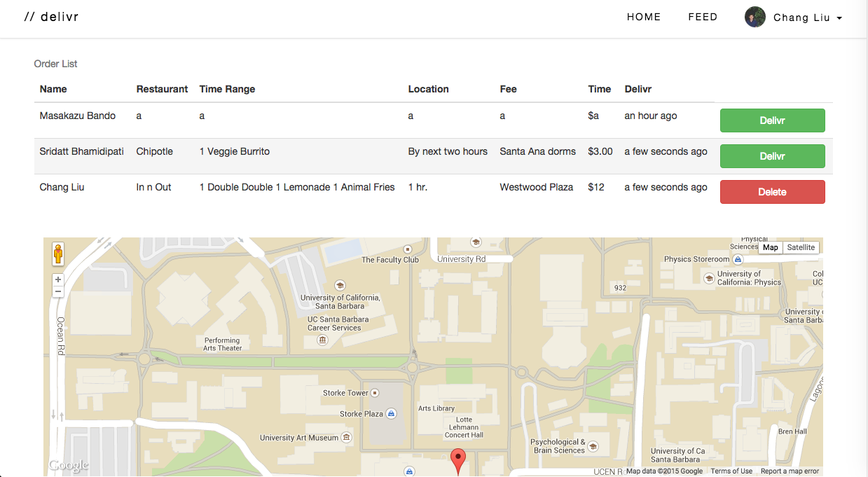Click the Performing Arts Theater map label
The width and height of the screenshot is (868, 477).
point(222,344)
